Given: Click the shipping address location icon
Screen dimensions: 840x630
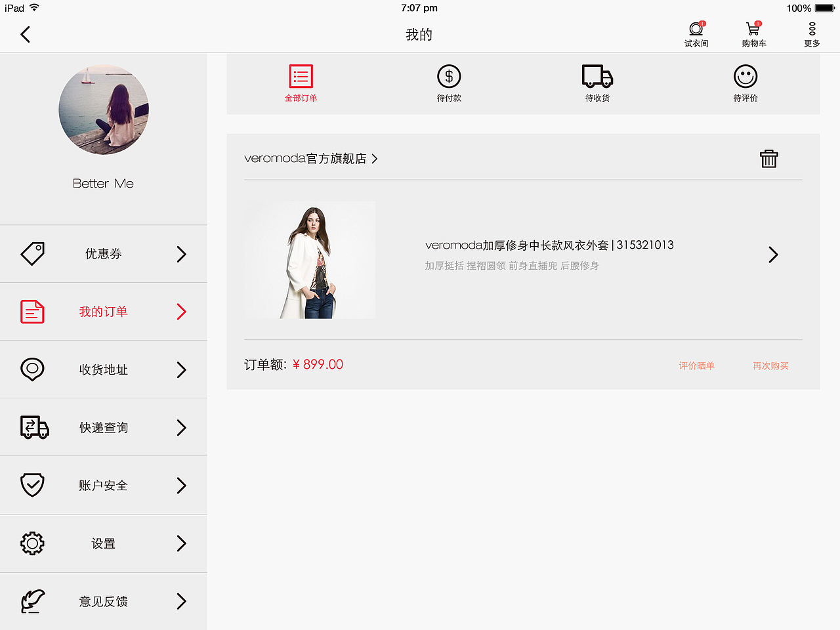Looking at the screenshot, I should pyautogui.click(x=32, y=369).
